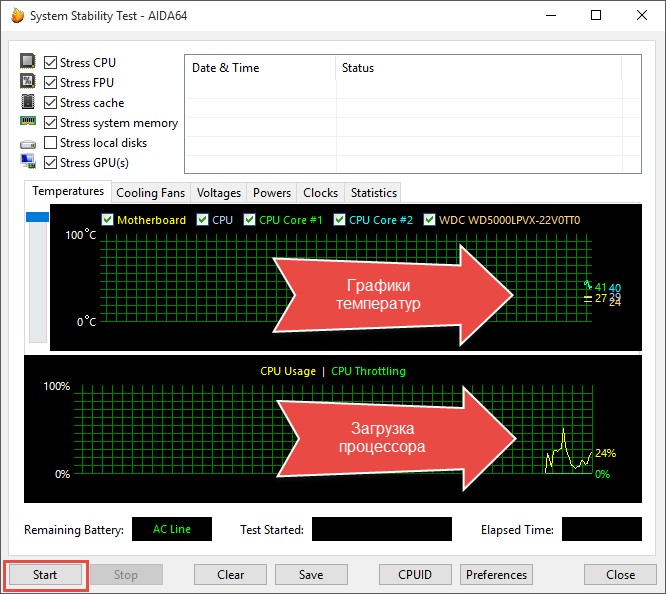This screenshot has height=594, width=666.
Task: Open the Voltages tab
Action: click(219, 193)
